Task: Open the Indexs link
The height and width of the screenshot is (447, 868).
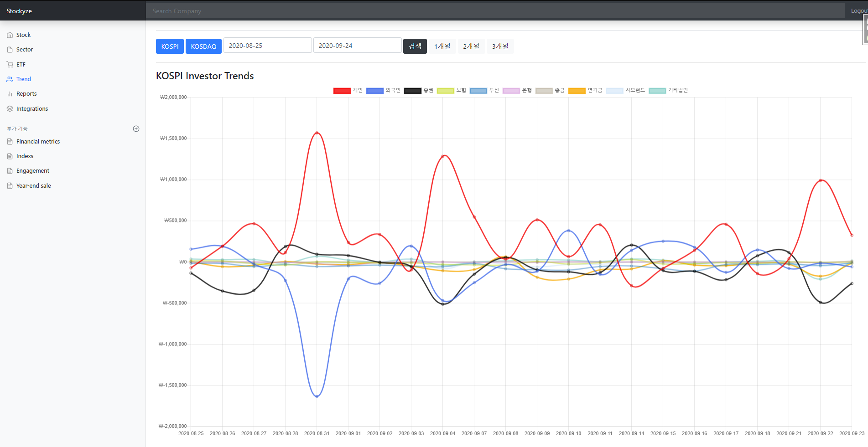Action: [25, 156]
